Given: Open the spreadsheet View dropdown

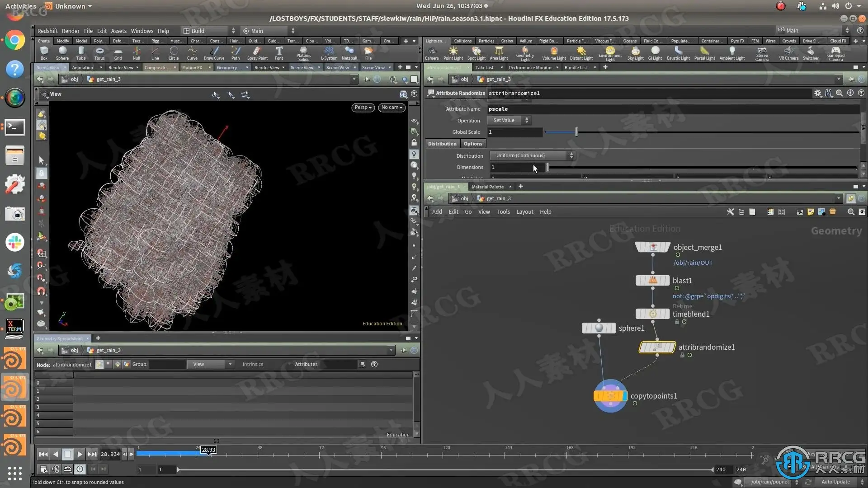Looking at the screenshot, I should (x=211, y=364).
